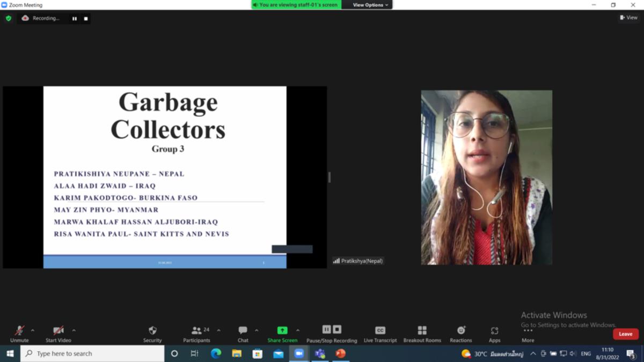Show hidden system tray icons

click(x=533, y=354)
